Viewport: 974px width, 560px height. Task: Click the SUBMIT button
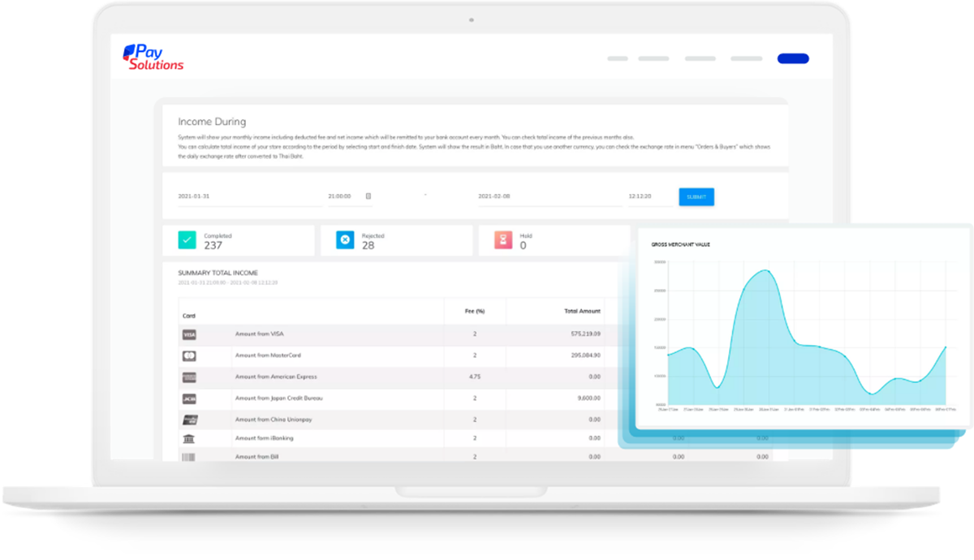coord(696,196)
